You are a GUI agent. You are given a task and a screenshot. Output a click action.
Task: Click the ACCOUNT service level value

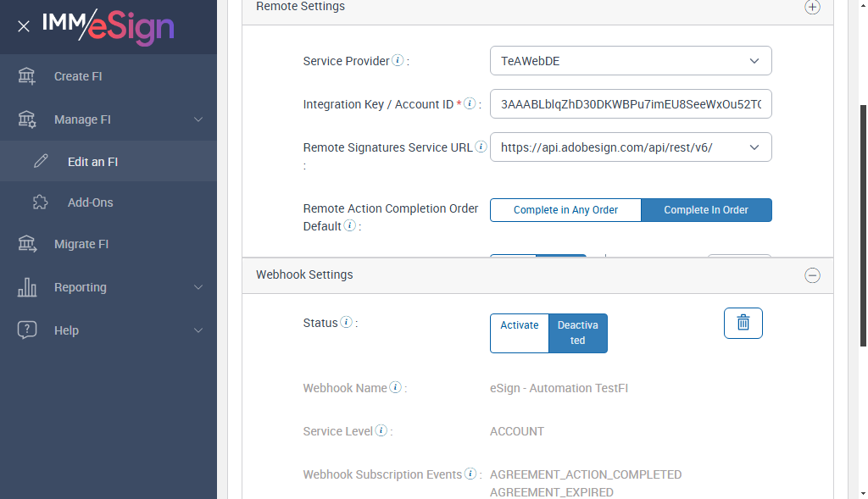pyautogui.click(x=516, y=431)
